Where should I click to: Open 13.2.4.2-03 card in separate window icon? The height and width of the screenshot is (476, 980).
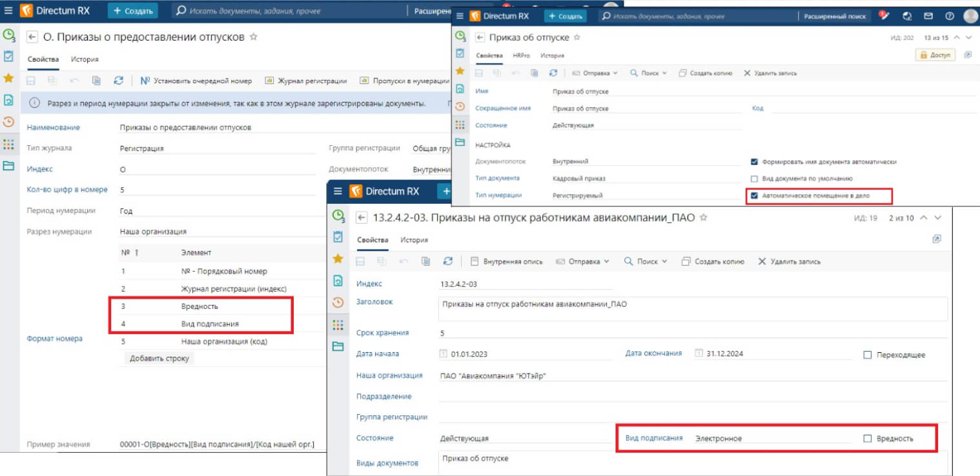pyautogui.click(x=937, y=239)
